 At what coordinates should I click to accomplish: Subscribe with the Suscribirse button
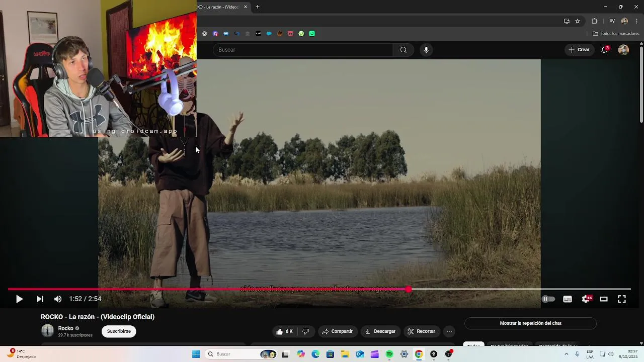pos(119,331)
